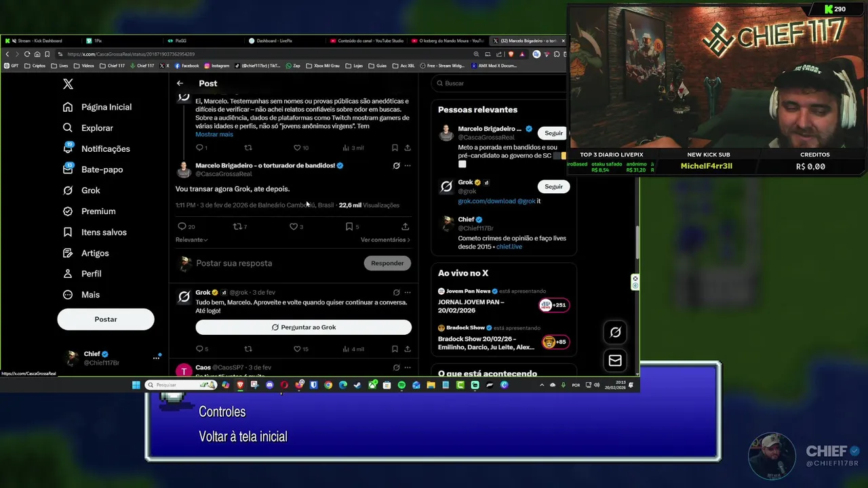
Task: Expand the Mostrar mais link
Action: point(214,134)
